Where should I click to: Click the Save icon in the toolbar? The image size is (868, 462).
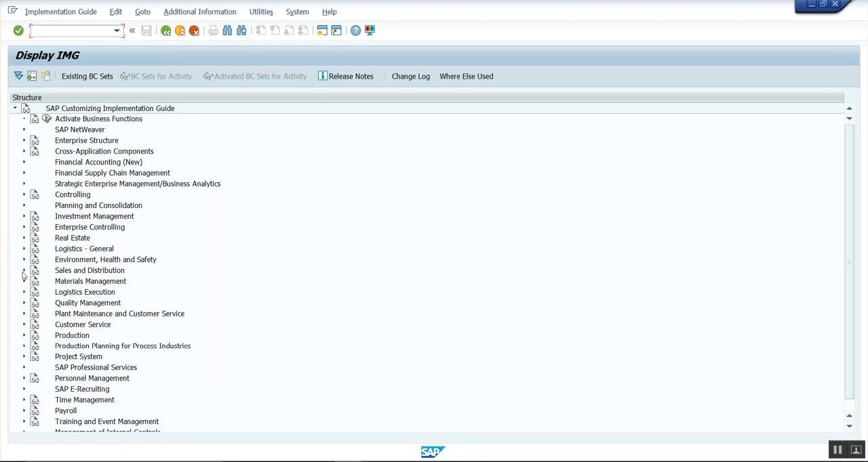[x=146, y=30]
